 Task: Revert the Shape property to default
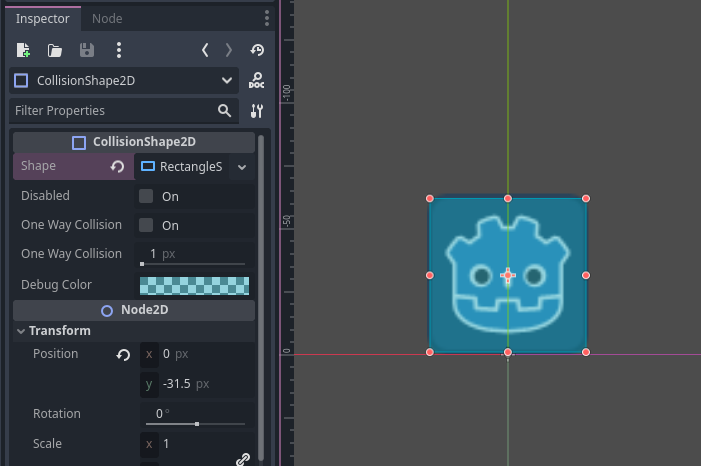[x=117, y=167]
